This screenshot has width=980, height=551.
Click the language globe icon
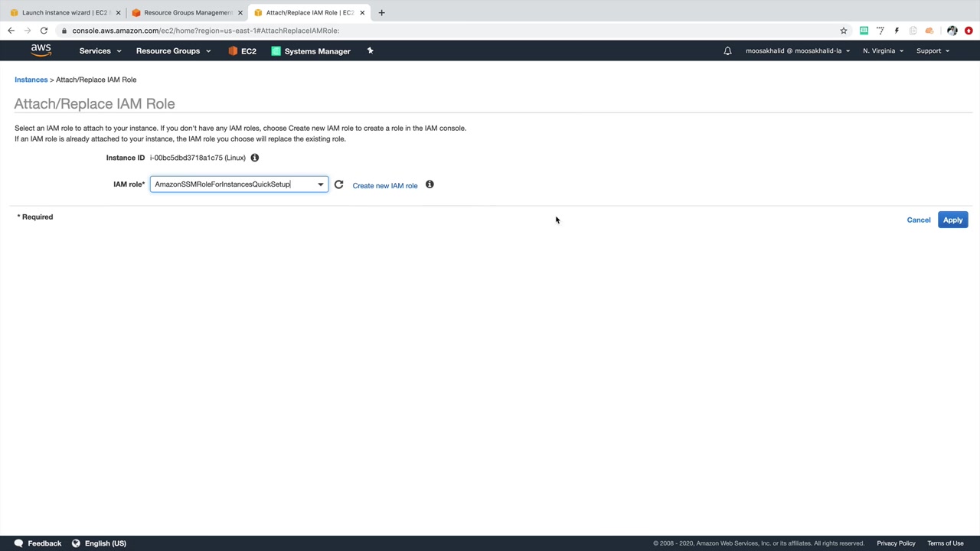click(76, 543)
